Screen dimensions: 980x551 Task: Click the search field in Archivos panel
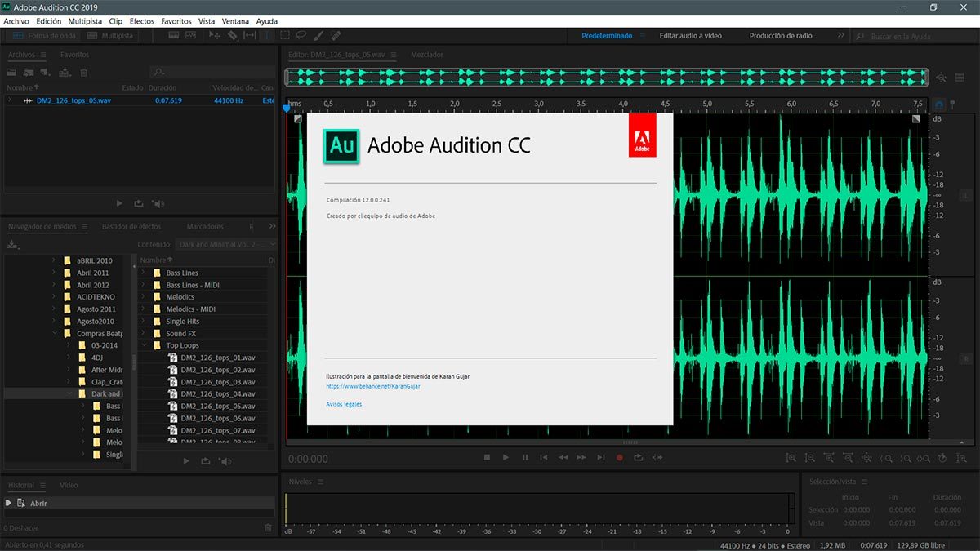point(212,73)
